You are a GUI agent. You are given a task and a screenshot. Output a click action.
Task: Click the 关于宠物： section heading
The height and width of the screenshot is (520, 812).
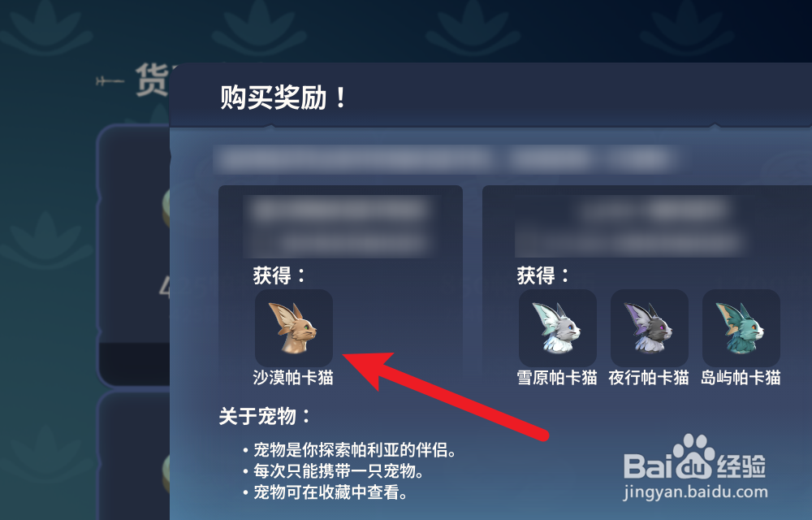tap(265, 416)
